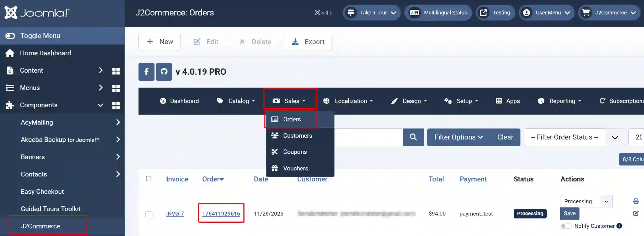Print order 176411929616 via printer icon
This screenshot has width=644, height=236.
tap(636, 201)
